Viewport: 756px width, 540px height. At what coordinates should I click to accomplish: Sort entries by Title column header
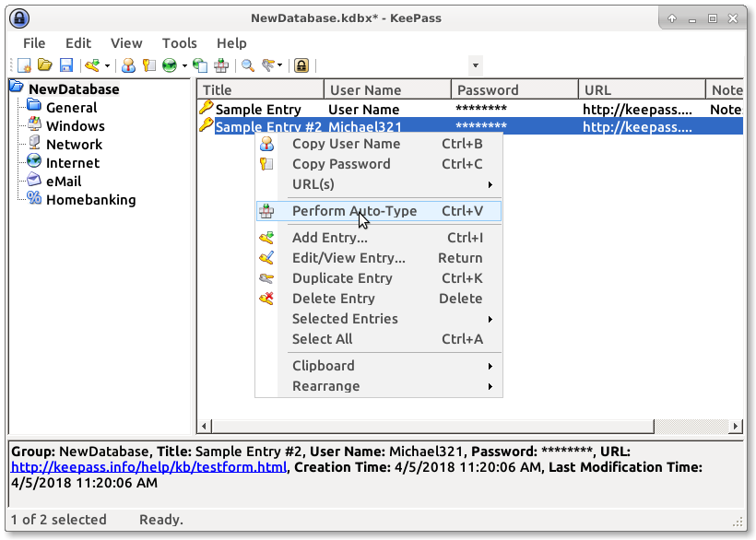coord(260,89)
